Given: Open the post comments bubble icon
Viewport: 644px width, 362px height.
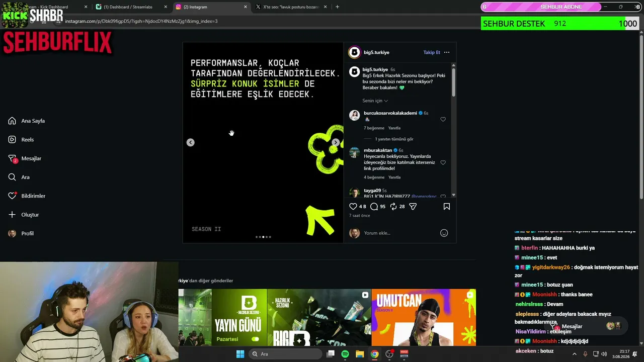Looking at the screenshot, I should pos(374,206).
